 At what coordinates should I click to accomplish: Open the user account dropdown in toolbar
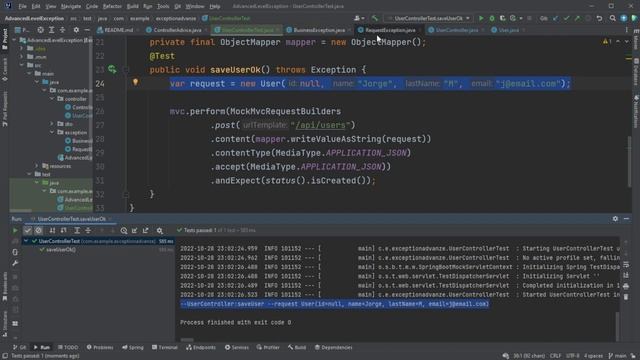359,18
